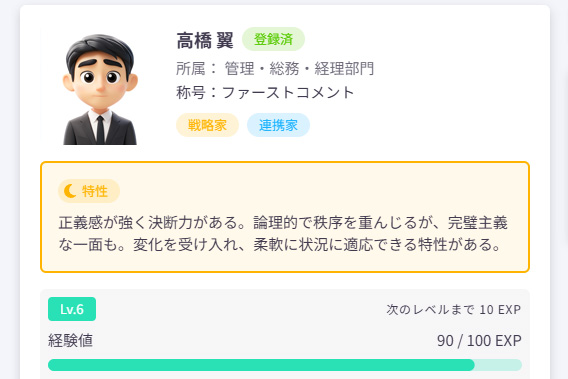Click the unfilled end of the EXP bar
Image resolution: width=568 pixels, height=379 pixels.
(x=498, y=365)
